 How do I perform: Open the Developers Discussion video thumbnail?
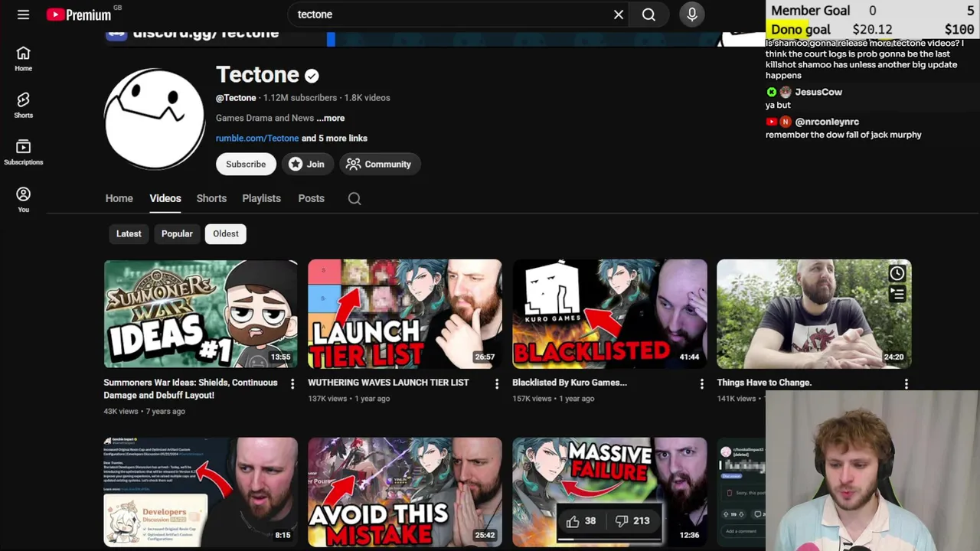click(x=201, y=492)
